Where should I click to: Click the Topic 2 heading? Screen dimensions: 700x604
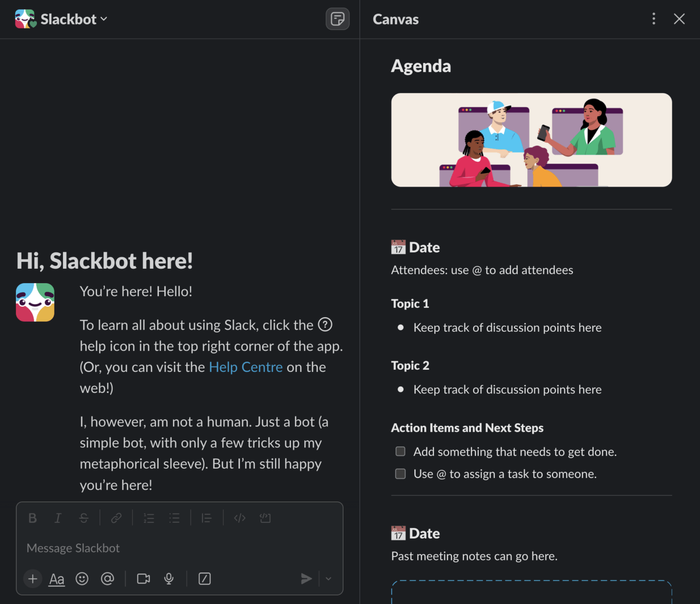pyautogui.click(x=410, y=366)
